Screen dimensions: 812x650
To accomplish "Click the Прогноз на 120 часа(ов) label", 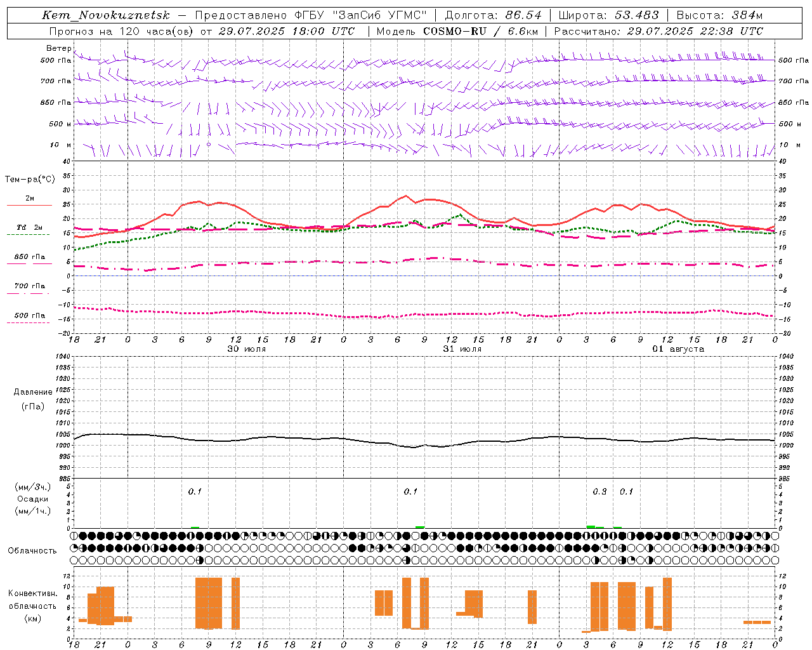I will (122, 31).
